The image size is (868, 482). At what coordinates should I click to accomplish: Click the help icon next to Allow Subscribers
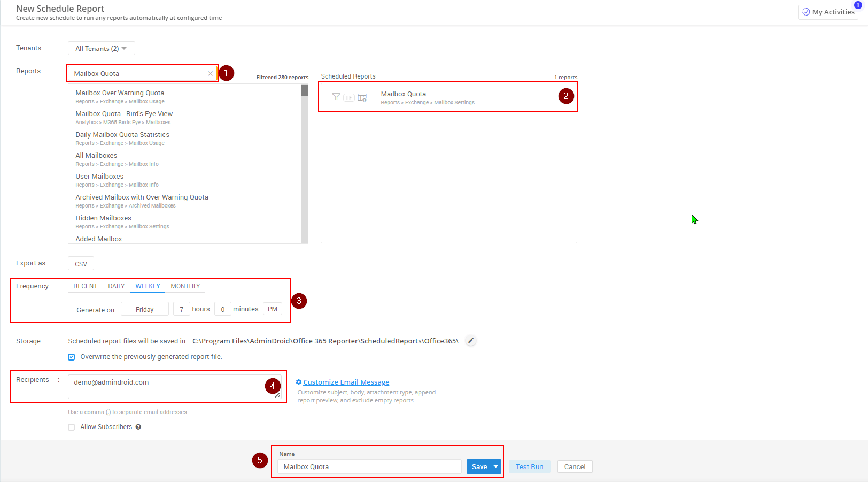click(x=138, y=426)
